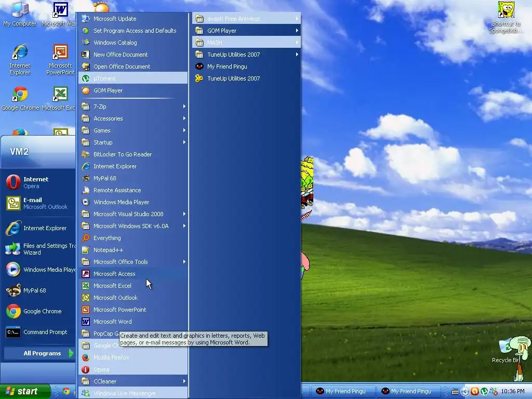
Task: Open My Computer desktop icon
Action: [20, 14]
